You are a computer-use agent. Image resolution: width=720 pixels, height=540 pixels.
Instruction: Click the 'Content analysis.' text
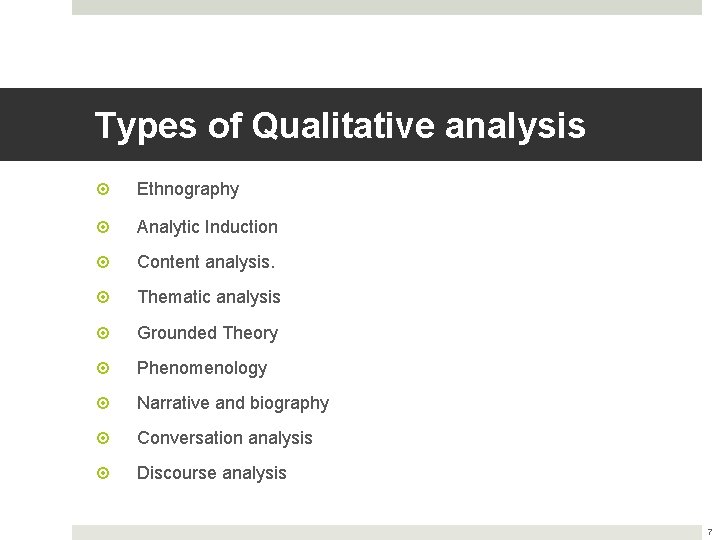pyautogui.click(x=205, y=262)
